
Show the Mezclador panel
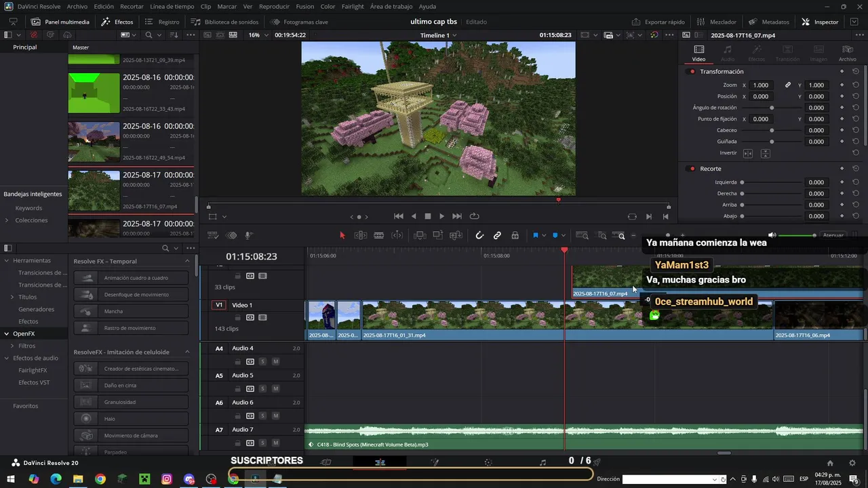pos(716,22)
